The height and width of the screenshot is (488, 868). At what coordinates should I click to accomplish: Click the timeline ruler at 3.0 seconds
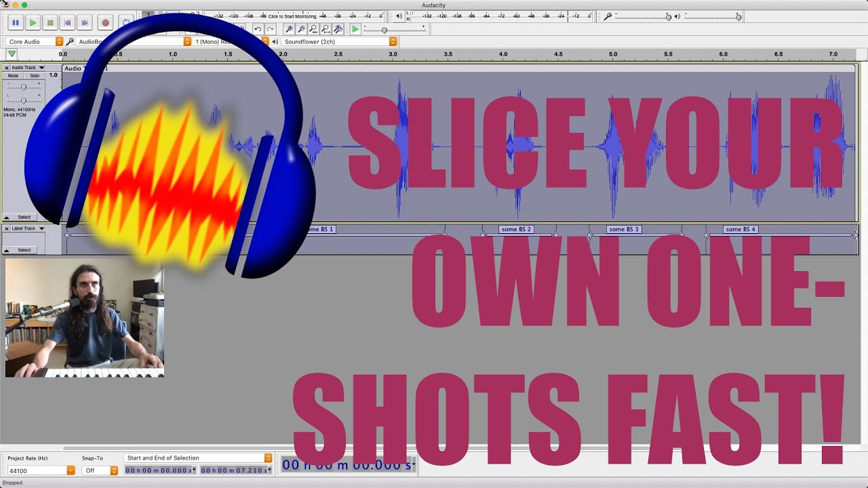(x=393, y=54)
